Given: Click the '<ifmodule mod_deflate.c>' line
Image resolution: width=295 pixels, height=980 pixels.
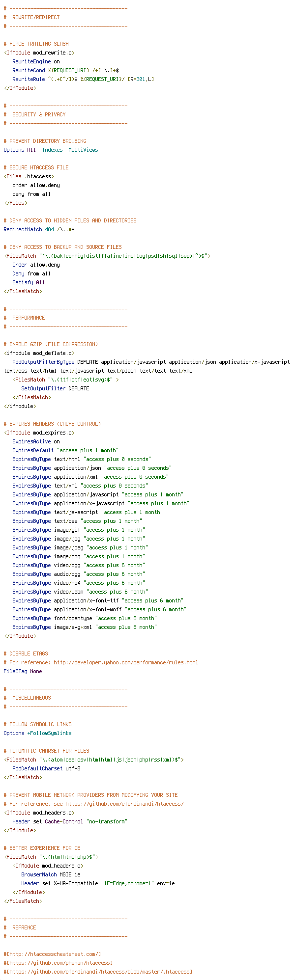Looking at the screenshot, I should [39, 353].
